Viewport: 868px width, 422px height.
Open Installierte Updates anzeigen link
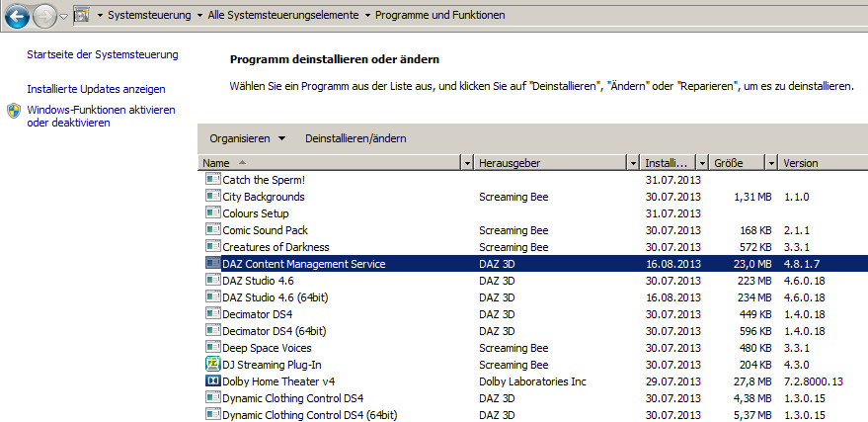(x=96, y=89)
